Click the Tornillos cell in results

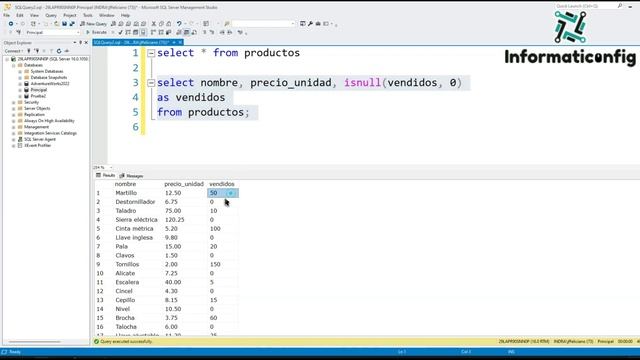point(127,264)
